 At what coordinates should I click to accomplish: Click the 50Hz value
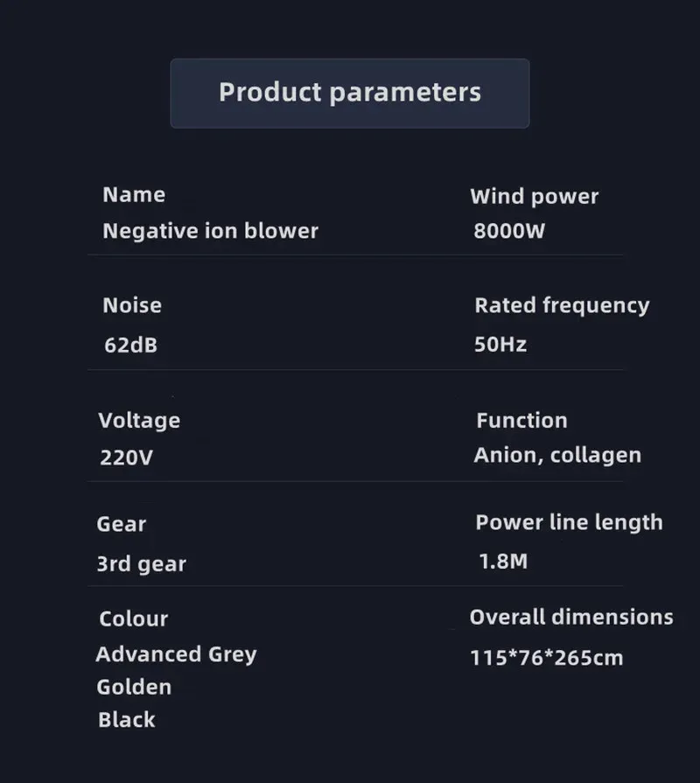point(500,345)
